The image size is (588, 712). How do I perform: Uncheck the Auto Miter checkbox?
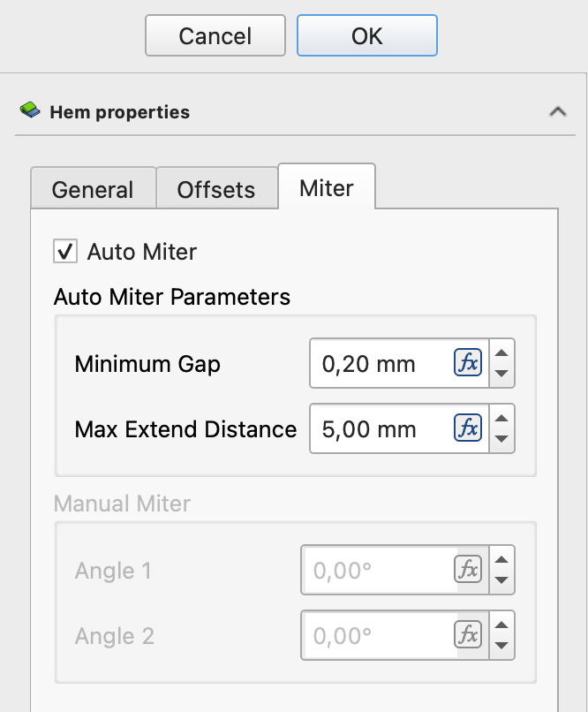tap(64, 252)
